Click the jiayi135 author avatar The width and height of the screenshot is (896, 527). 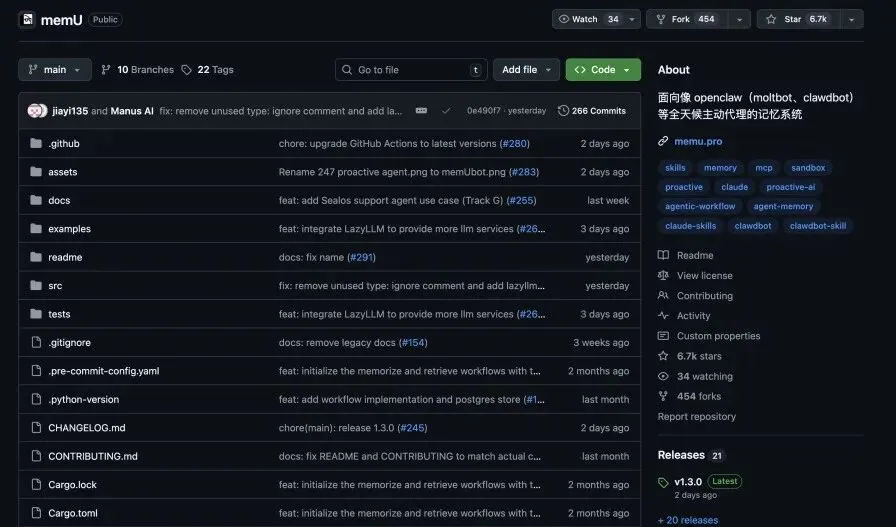click(x=34, y=110)
